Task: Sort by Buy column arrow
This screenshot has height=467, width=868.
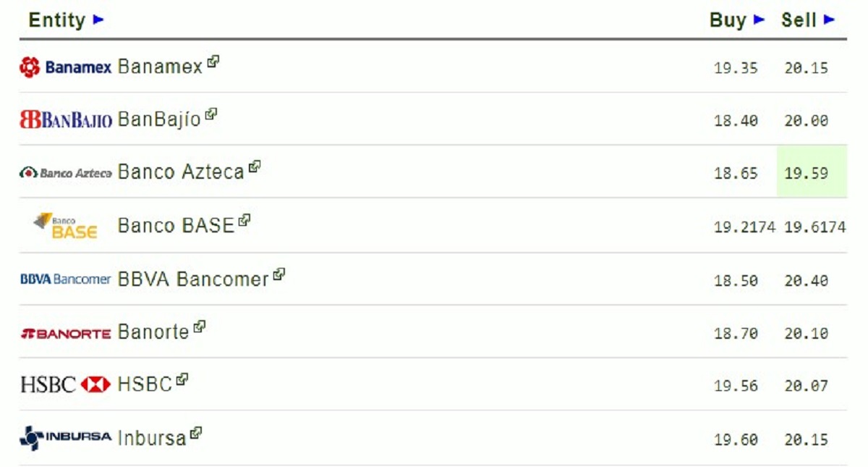Action: (x=759, y=20)
